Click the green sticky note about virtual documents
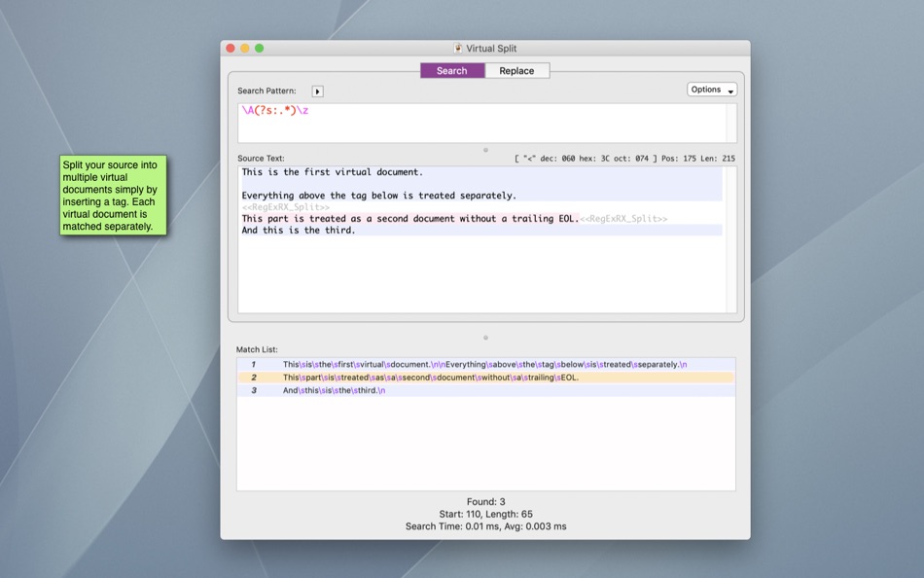924x578 pixels. (113, 196)
